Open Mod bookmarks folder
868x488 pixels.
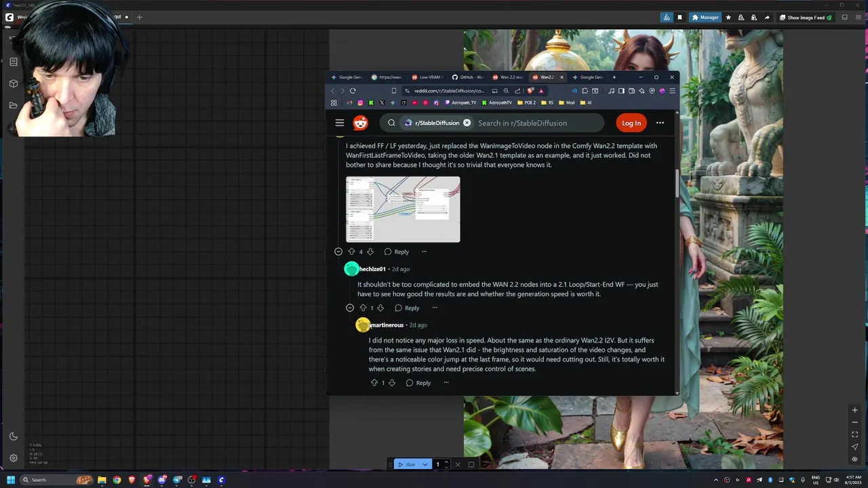(567, 103)
